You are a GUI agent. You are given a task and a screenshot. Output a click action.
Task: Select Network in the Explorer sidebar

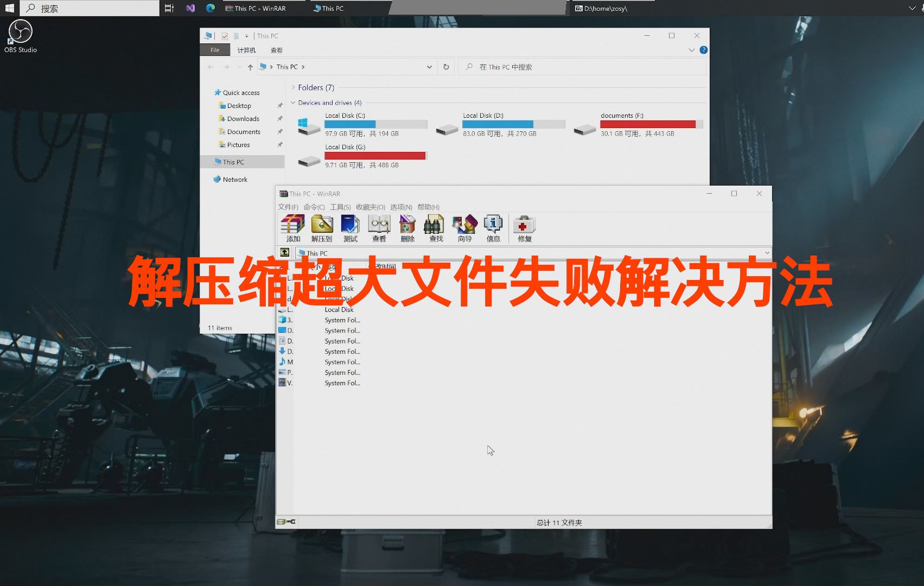point(231,180)
